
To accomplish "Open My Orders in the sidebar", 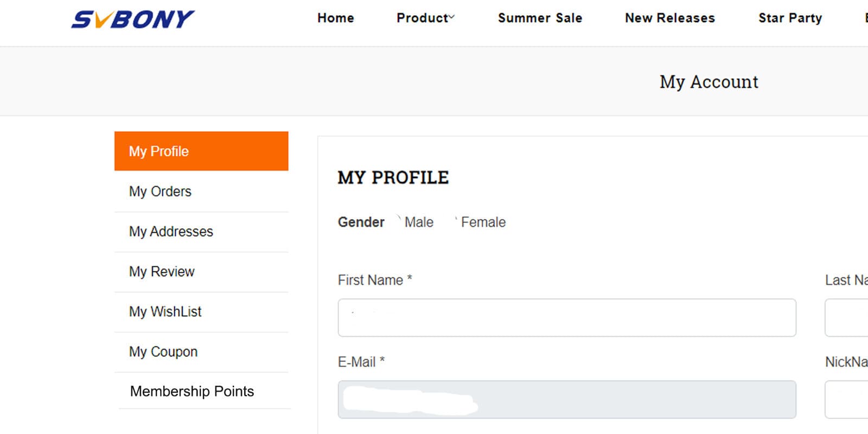I will click(x=161, y=192).
